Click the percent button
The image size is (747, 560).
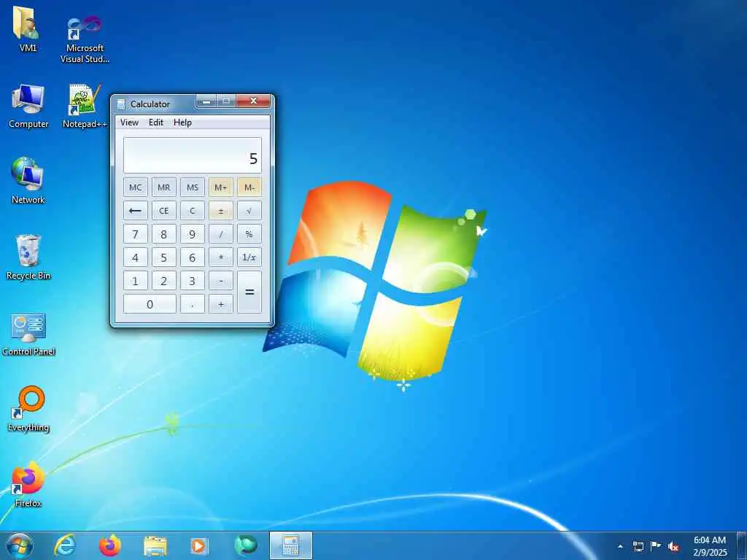point(249,234)
